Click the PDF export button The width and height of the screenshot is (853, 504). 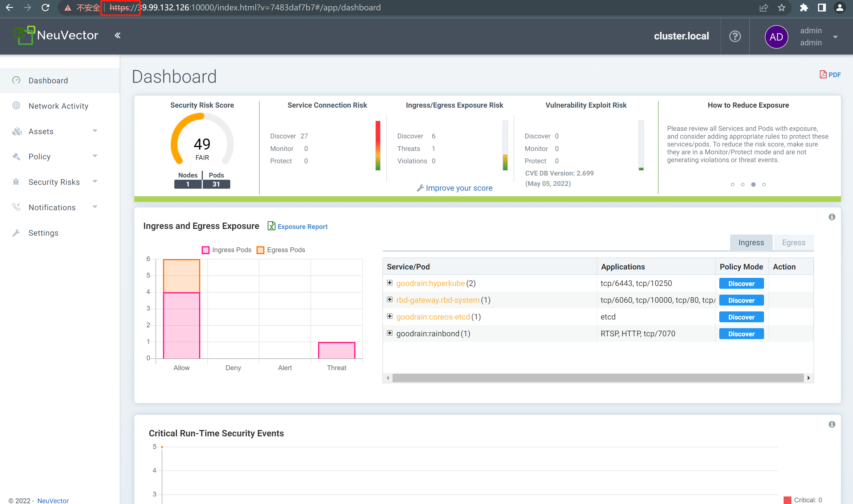pyautogui.click(x=831, y=74)
